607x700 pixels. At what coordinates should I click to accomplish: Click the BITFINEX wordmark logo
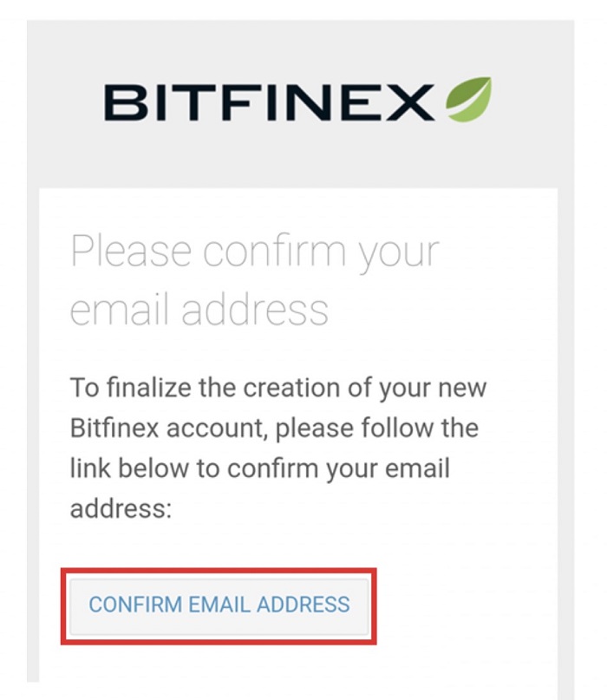click(x=269, y=102)
